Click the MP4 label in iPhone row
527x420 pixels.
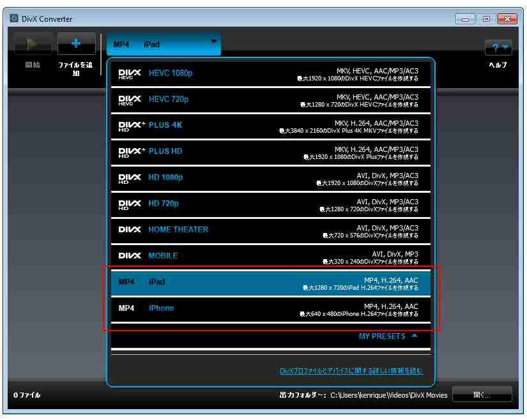126,308
